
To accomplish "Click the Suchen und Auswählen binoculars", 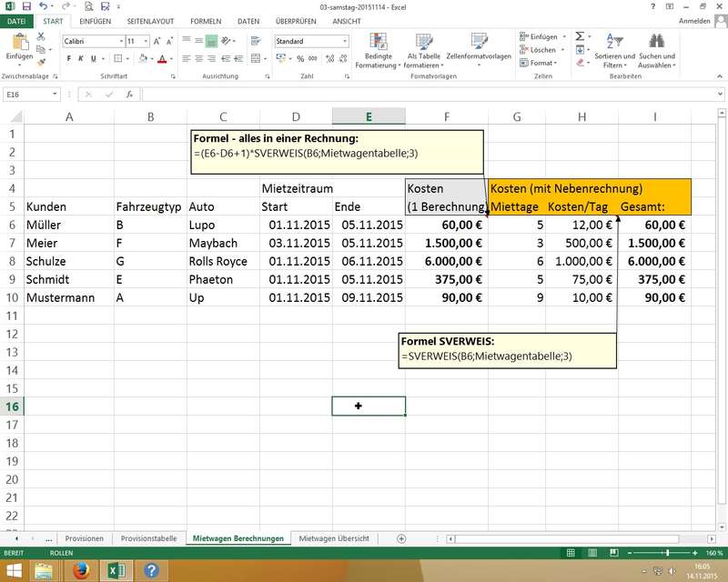I will click(655, 41).
